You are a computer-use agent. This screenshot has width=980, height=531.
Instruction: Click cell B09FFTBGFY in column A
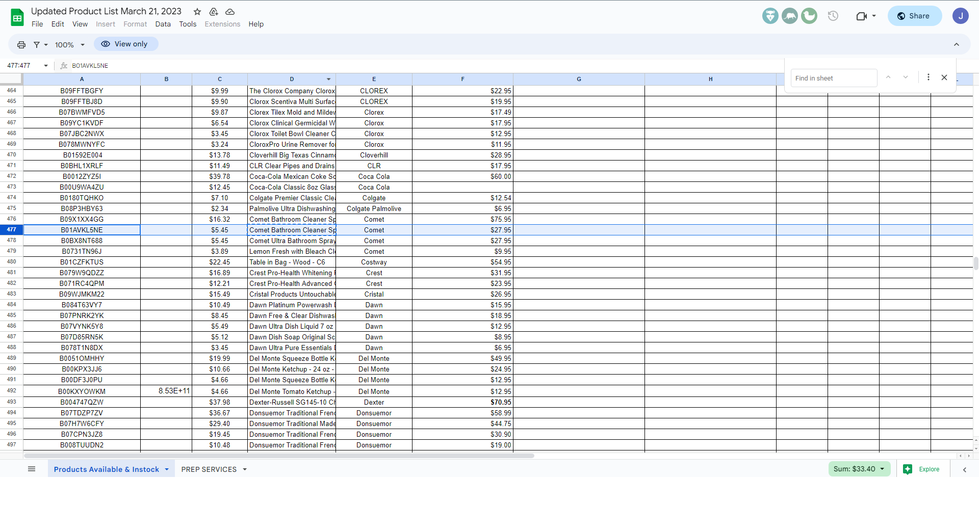pos(82,91)
